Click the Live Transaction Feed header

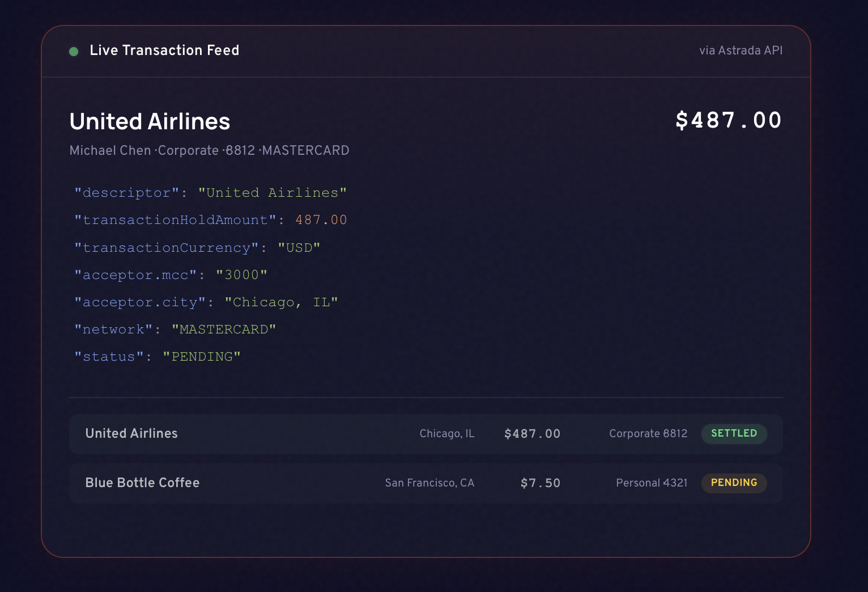point(164,50)
